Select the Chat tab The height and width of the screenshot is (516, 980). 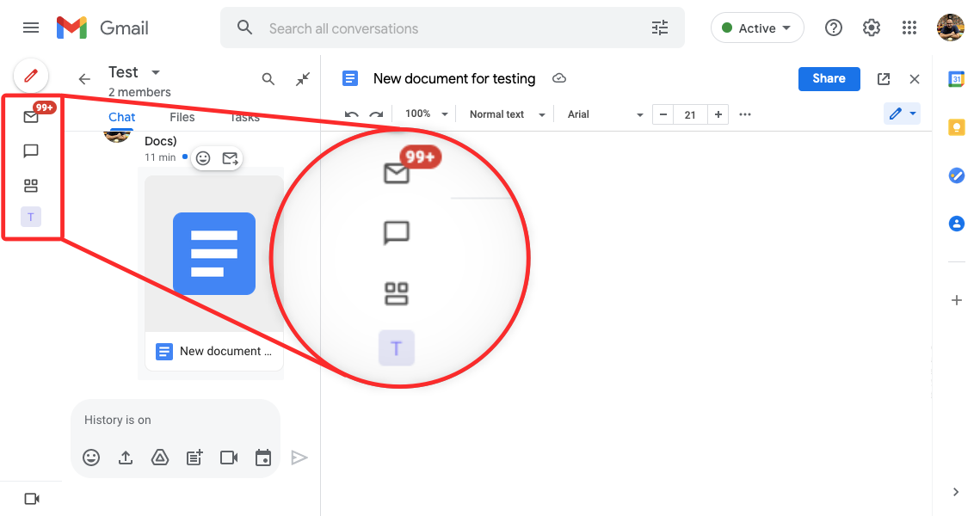click(122, 117)
